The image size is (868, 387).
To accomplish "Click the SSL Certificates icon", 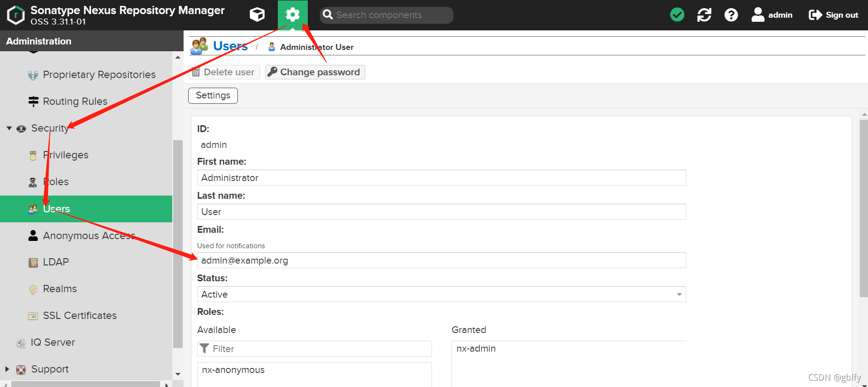I will point(33,316).
